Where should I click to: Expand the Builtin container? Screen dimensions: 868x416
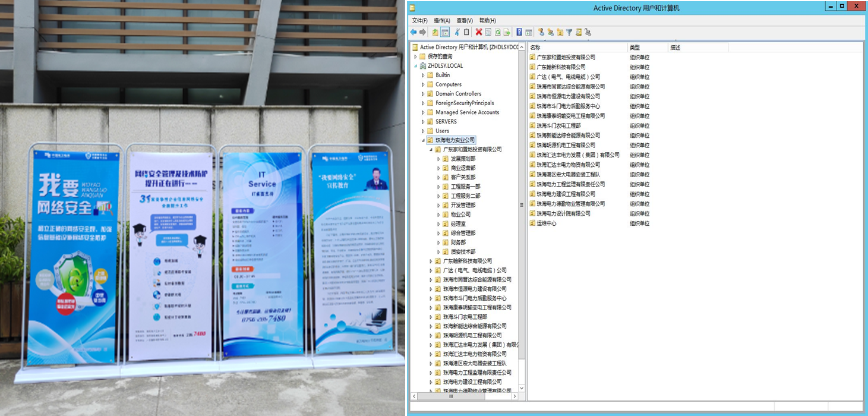[x=423, y=75]
